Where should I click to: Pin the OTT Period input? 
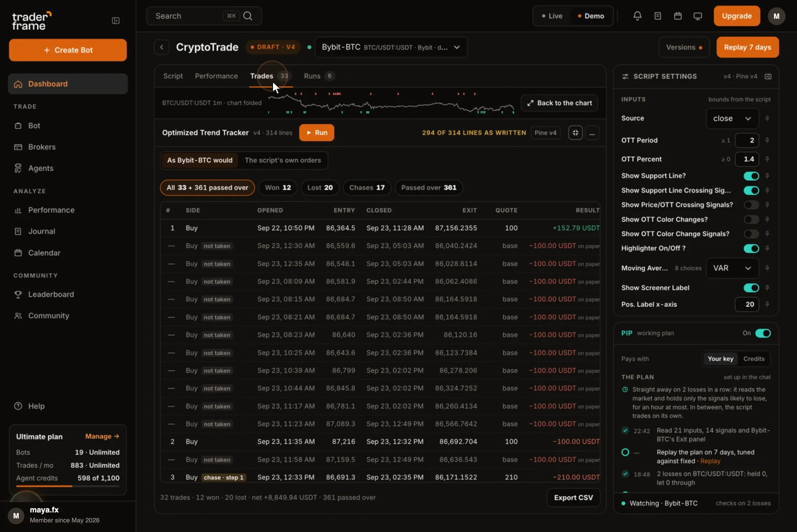coord(767,140)
